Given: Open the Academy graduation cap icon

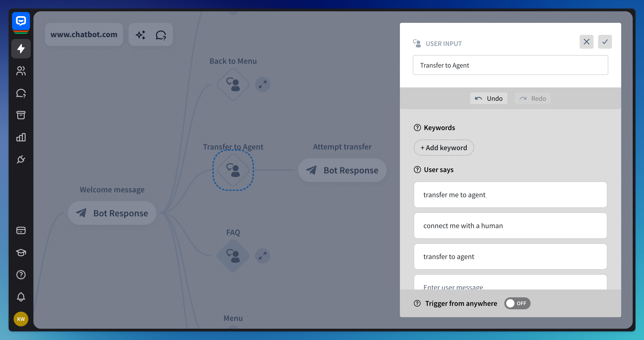Looking at the screenshot, I should click(x=21, y=252).
